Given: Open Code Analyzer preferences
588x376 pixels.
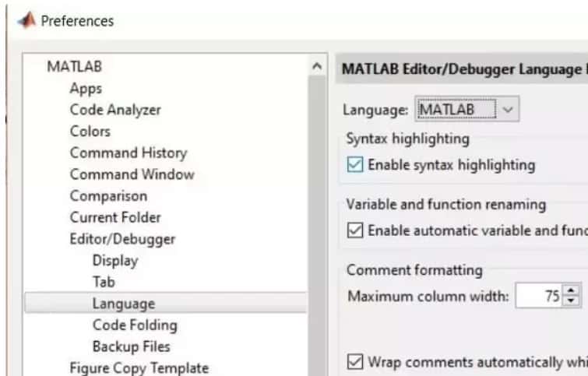Looking at the screenshot, I should 115,110.
